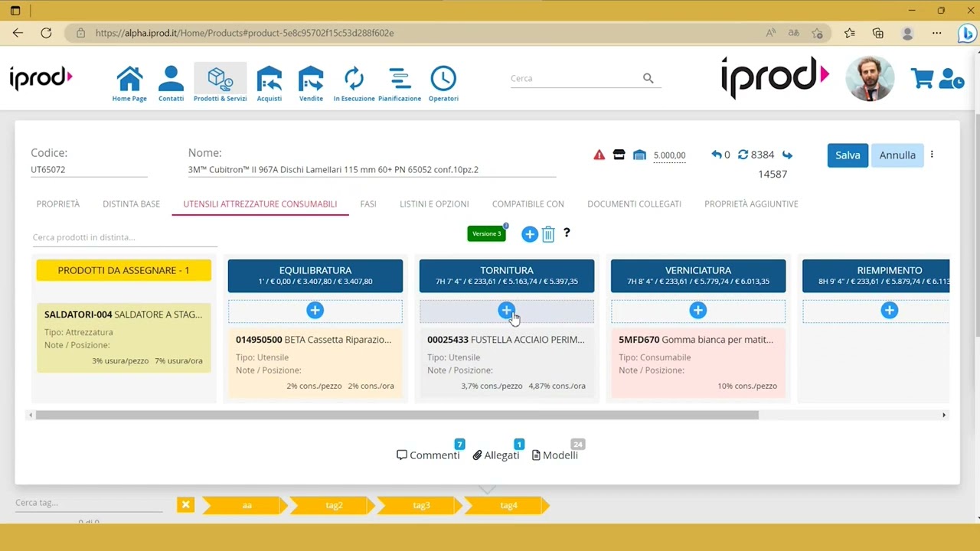The height and width of the screenshot is (551, 980).
Task: Add an item to the TORNITURA column
Action: [x=506, y=310]
